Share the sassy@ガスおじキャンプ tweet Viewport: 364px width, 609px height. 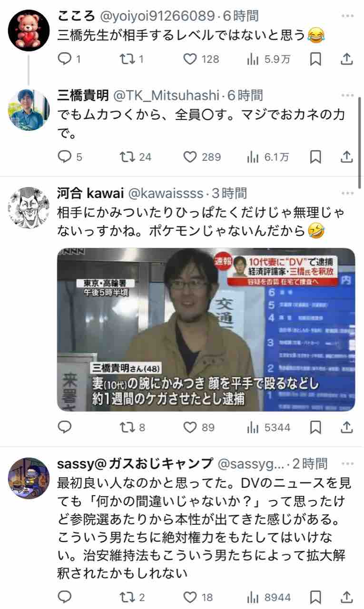tap(347, 597)
